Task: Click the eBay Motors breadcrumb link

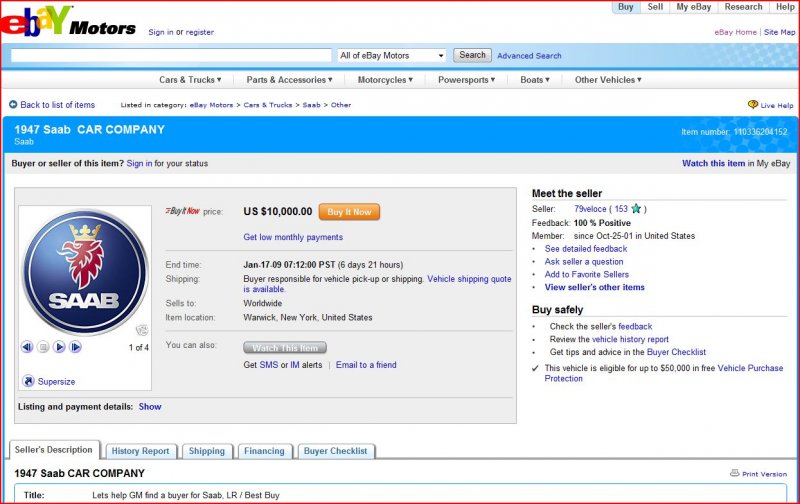Action: point(211,105)
